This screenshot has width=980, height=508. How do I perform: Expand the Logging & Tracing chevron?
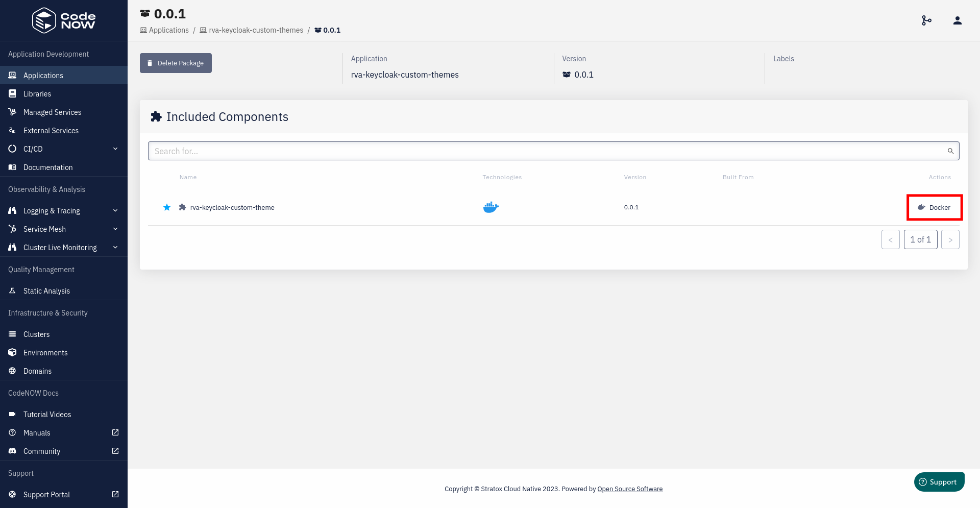click(x=115, y=210)
